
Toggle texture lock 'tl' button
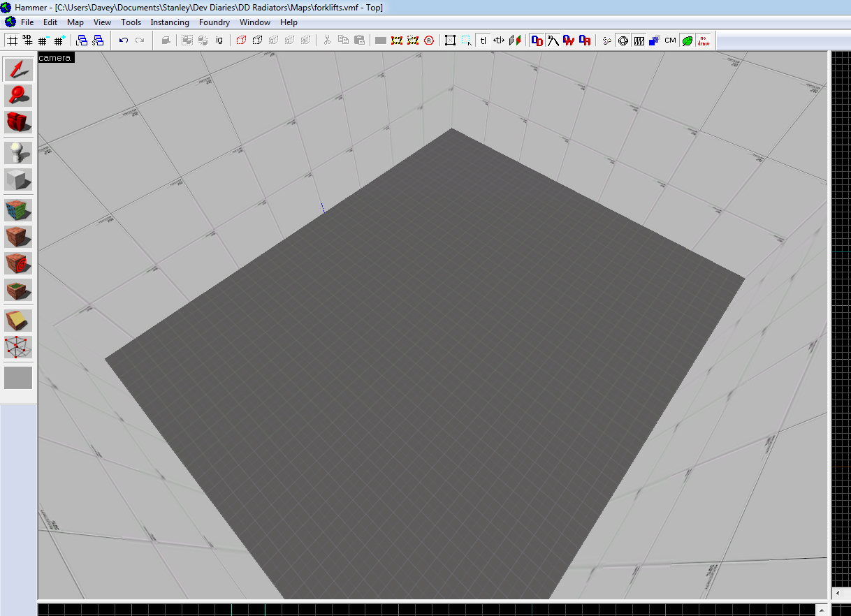tap(483, 41)
